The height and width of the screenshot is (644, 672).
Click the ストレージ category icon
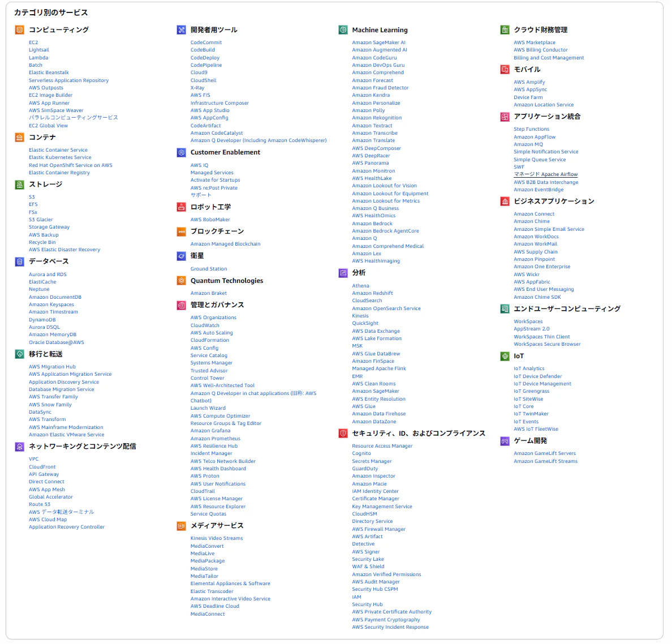click(x=20, y=184)
